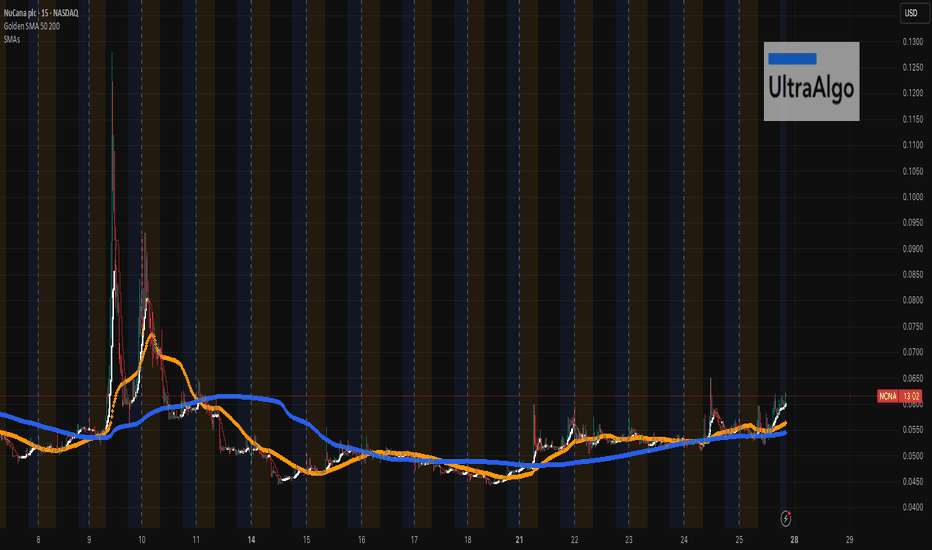This screenshot has width=932, height=550.
Task: Click the 0.1000 price axis label
Action: pyautogui.click(x=912, y=197)
